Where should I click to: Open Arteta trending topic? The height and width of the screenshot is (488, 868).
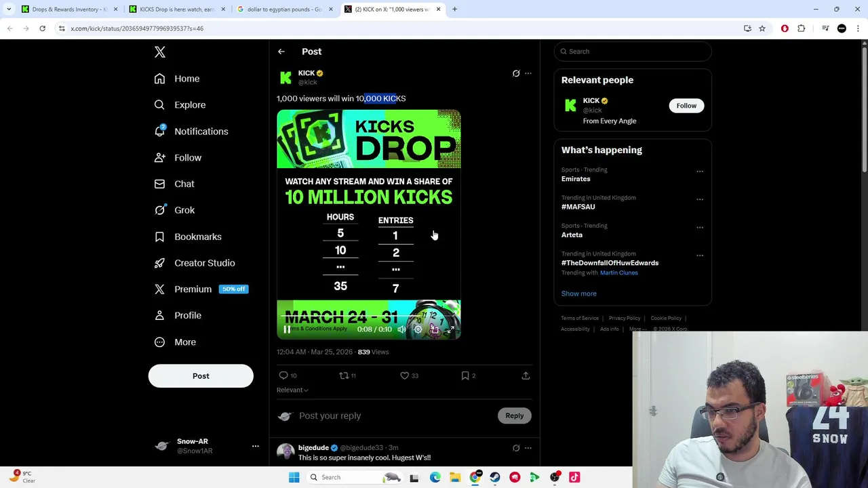[x=572, y=235]
